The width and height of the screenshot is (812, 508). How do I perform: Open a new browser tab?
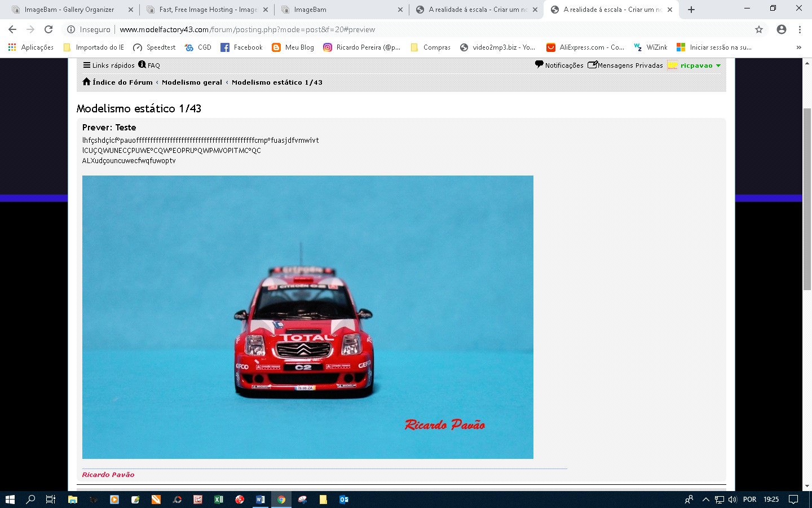(691, 10)
